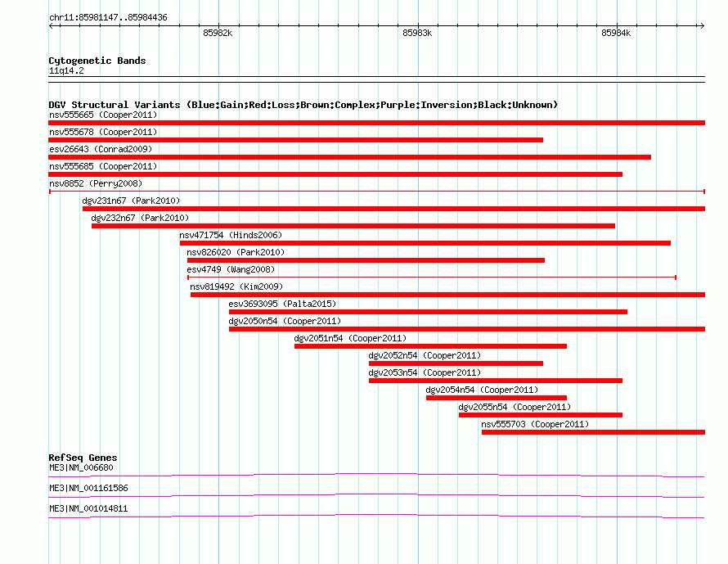
Task: Open the dgv2053n54 (Cooper2011) variant
Action: (x=496, y=381)
